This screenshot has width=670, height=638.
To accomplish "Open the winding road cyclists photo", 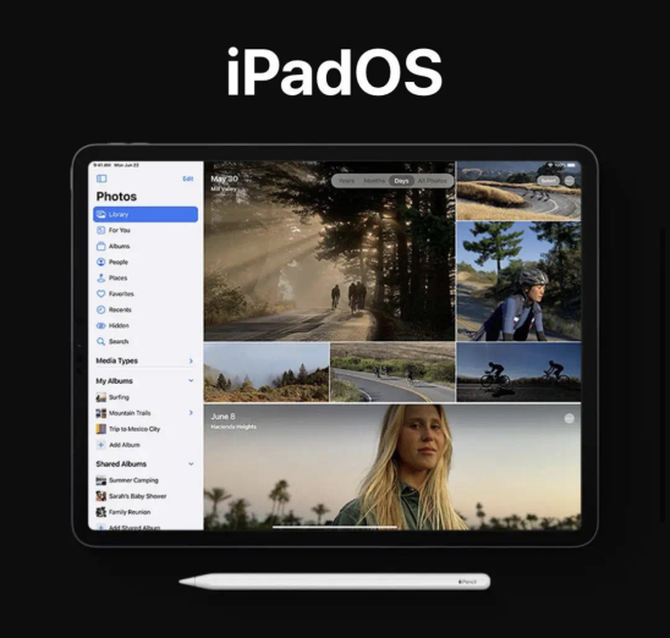I will [x=519, y=191].
